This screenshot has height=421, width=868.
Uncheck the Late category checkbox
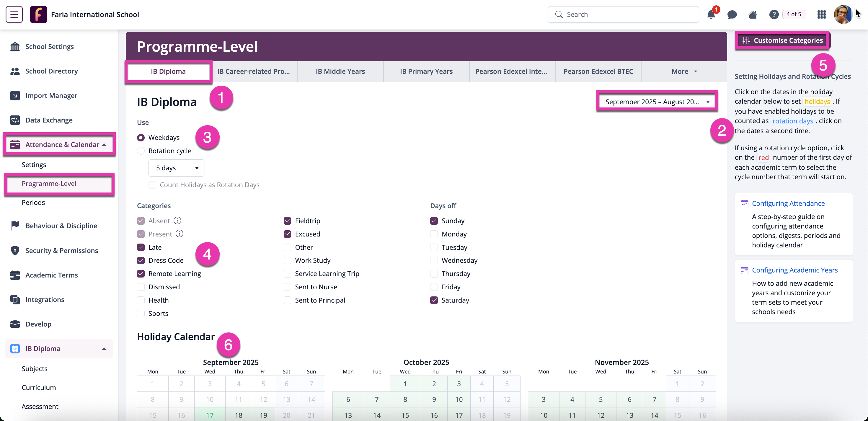tap(141, 247)
